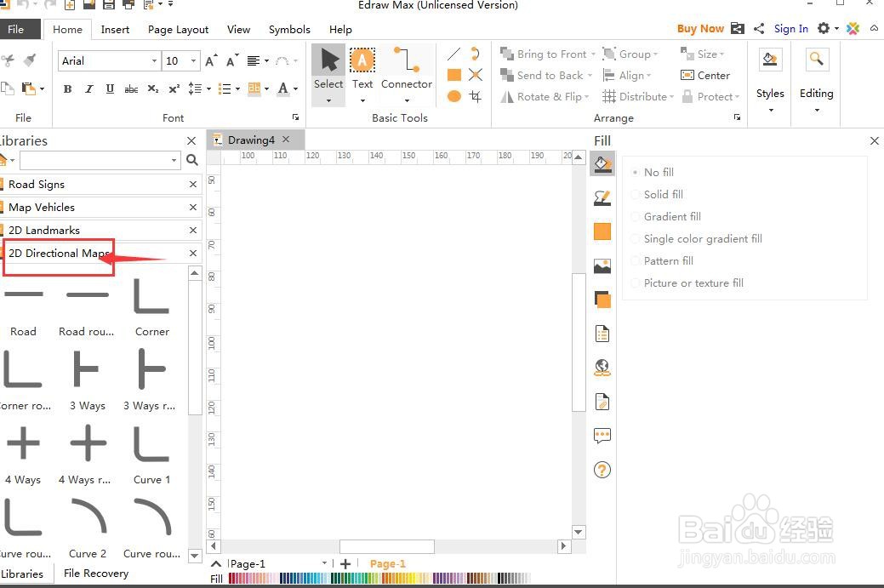Screen dimensions: 884x588
Task: Switch to File Recovery panel tab
Action: [96, 574]
